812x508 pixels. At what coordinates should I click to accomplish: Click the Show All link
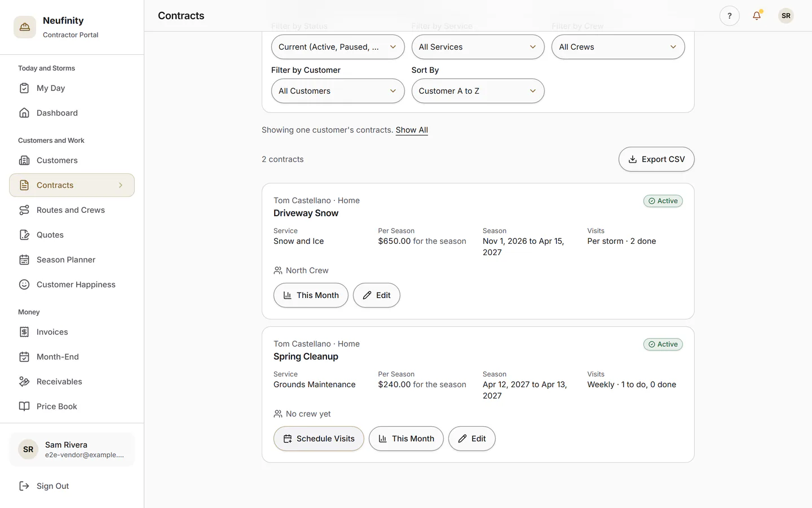[x=412, y=130]
